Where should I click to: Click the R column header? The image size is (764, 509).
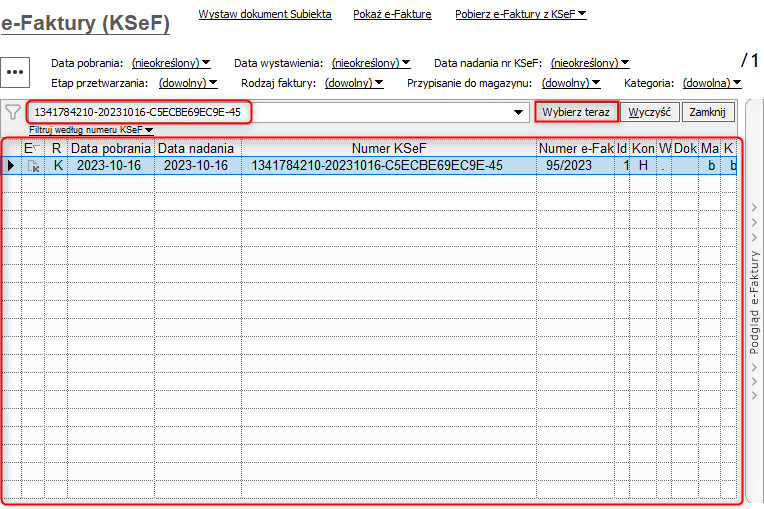coord(57,148)
